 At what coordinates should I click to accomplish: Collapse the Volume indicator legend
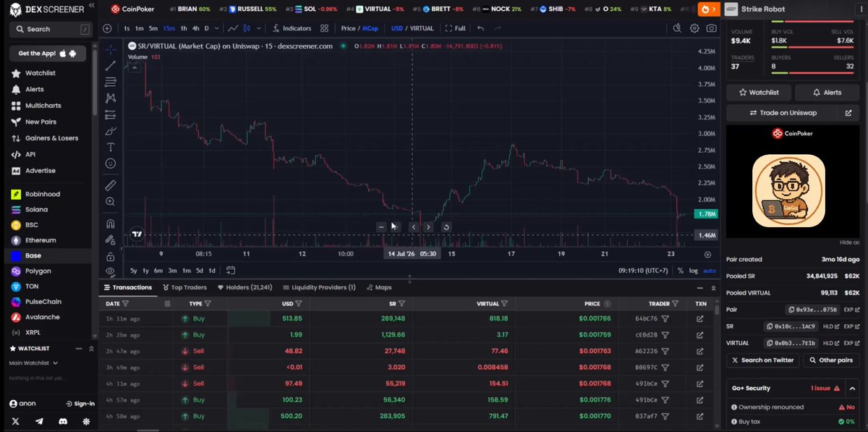(x=134, y=67)
